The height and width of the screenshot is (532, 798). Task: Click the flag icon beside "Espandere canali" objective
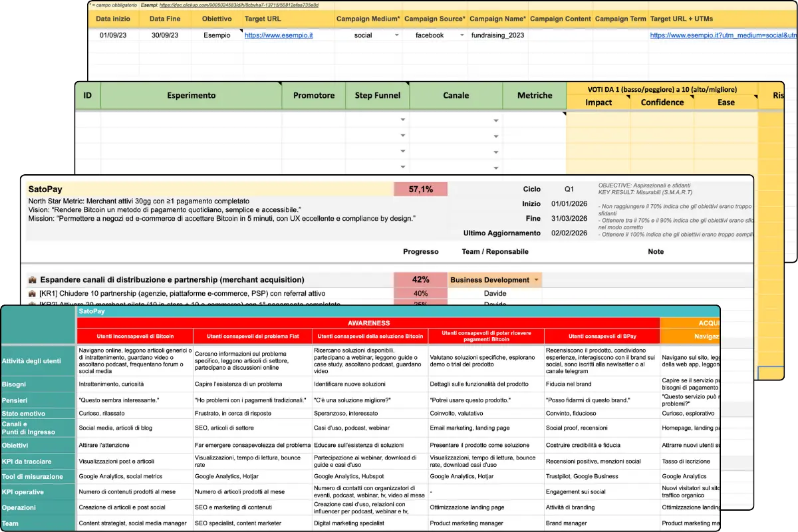coord(32,278)
